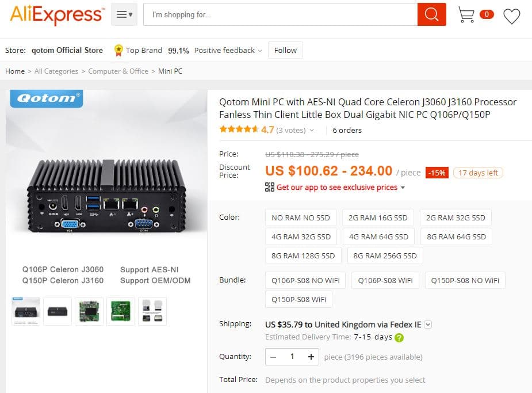Decrease quantity with the minus button
This screenshot has height=393, width=532.
[x=273, y=357]
